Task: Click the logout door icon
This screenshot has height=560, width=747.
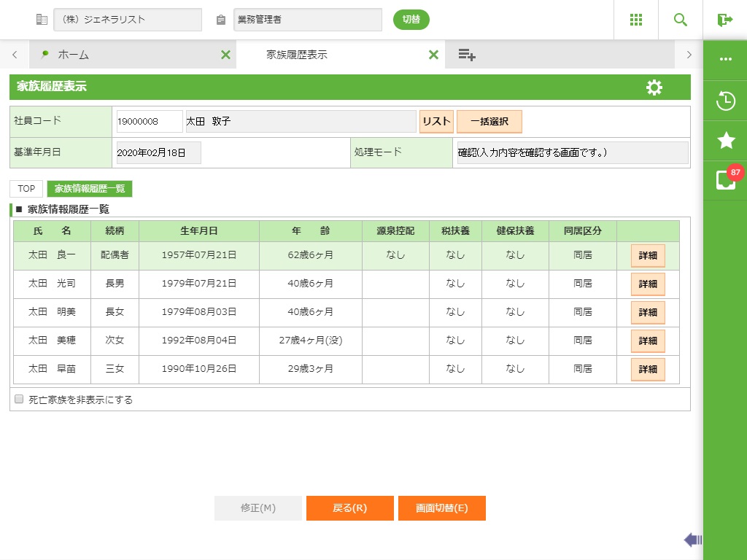Action: point(724,20)
